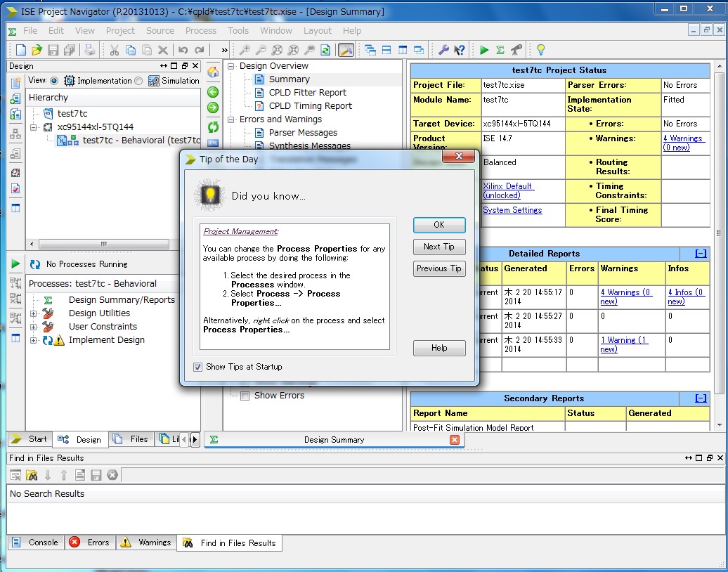Open the File menu
Viewport: 728px width, 572px height.
pyautogui.click(x=30, y=31)
